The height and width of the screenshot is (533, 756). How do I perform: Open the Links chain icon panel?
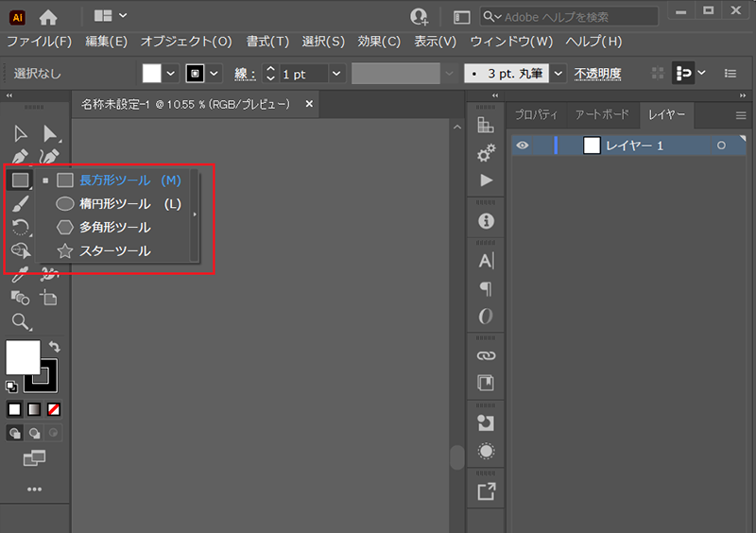[x=487, y=356]
